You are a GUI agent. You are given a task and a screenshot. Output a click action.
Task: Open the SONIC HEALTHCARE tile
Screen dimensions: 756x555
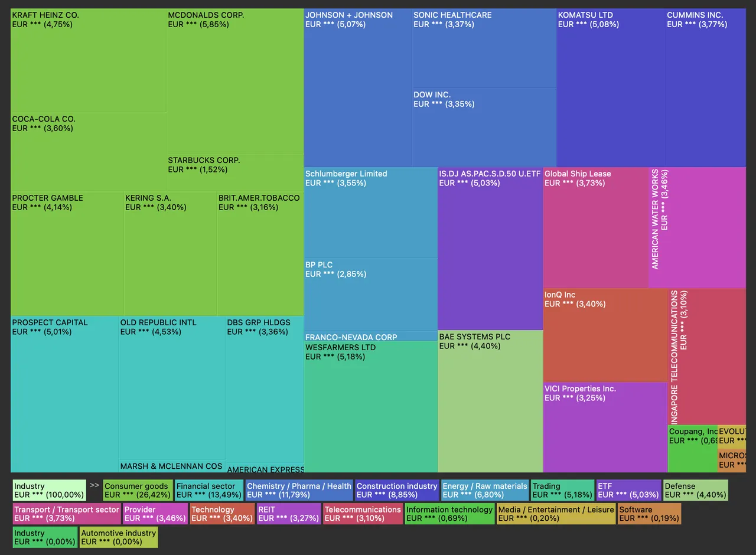pyautogui.click(x=484, y=48)
